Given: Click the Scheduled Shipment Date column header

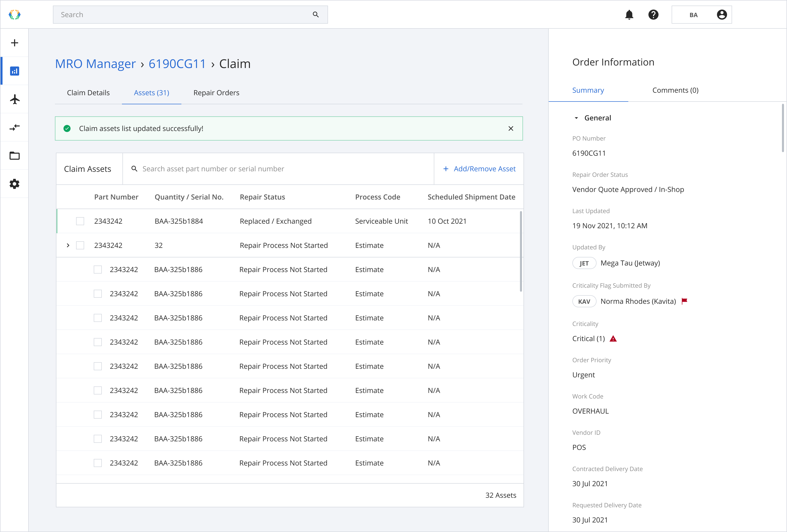Looking at the screenshot, I should point(471,197).
